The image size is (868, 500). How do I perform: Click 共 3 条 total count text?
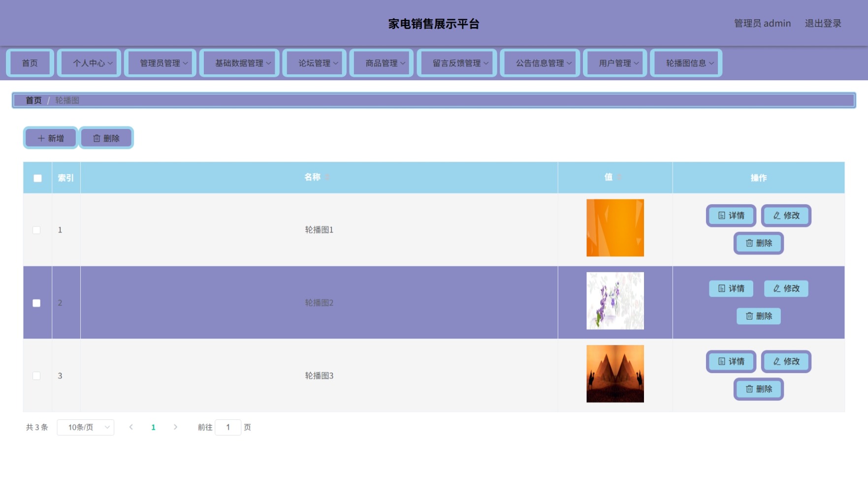click(37, 427)
